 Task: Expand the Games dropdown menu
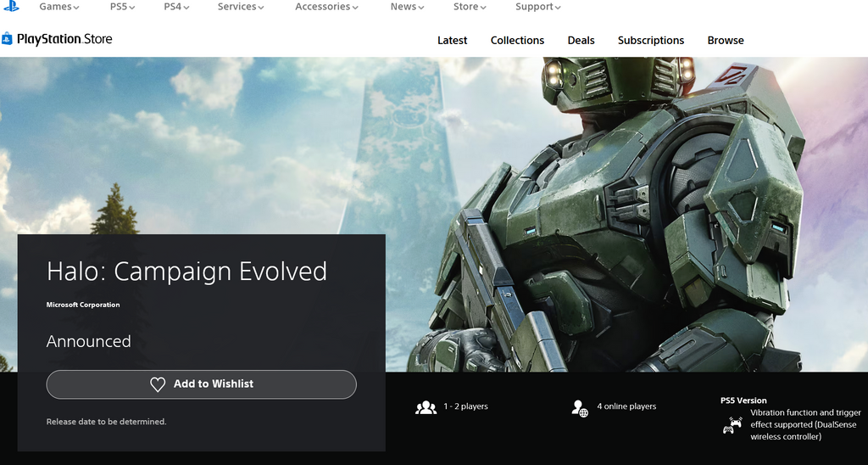pos(58,7)
